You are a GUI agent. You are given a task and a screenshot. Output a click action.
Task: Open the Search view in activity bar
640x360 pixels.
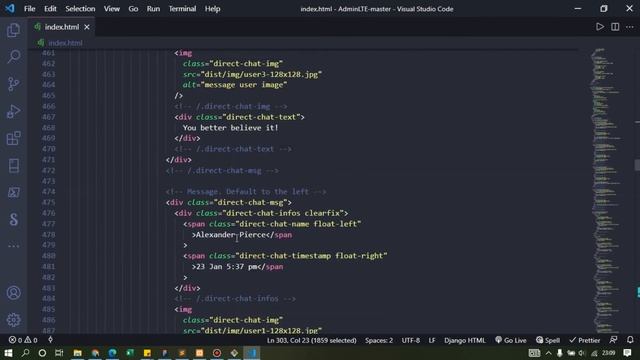[x=13, y=56]
